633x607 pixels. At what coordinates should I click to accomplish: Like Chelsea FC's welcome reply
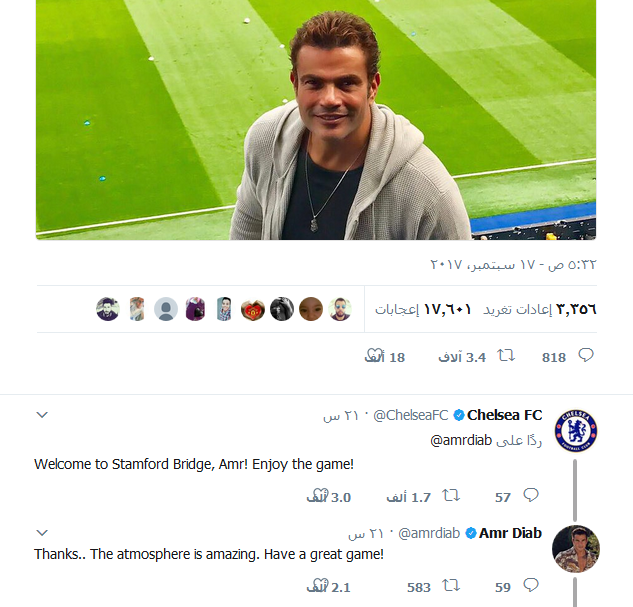(x=319, y=496)
